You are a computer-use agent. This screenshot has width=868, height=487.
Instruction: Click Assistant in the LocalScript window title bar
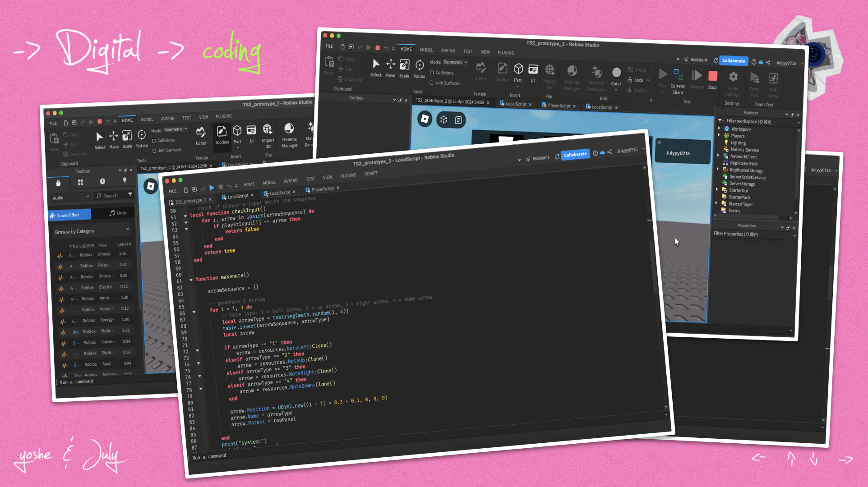click(537, 158)
